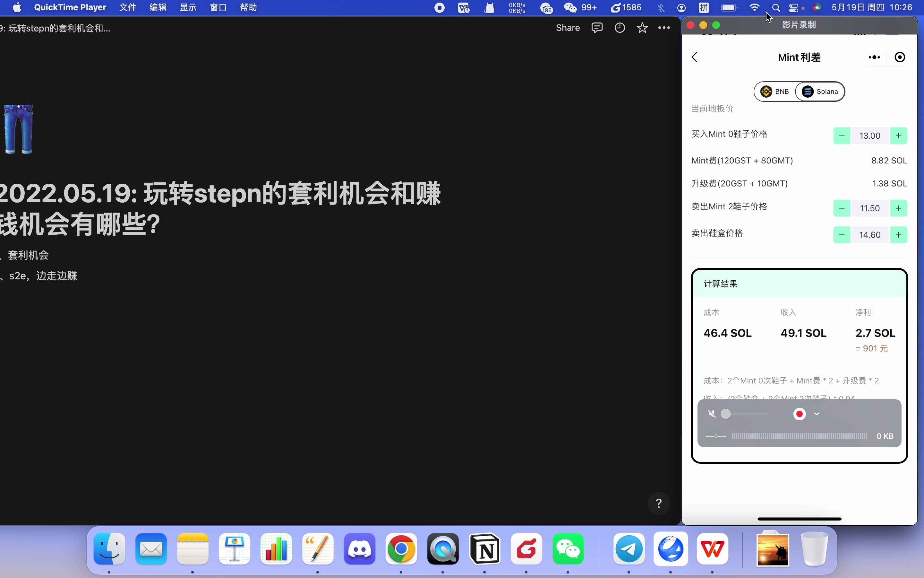Click battery status icon

pos(729,8)
